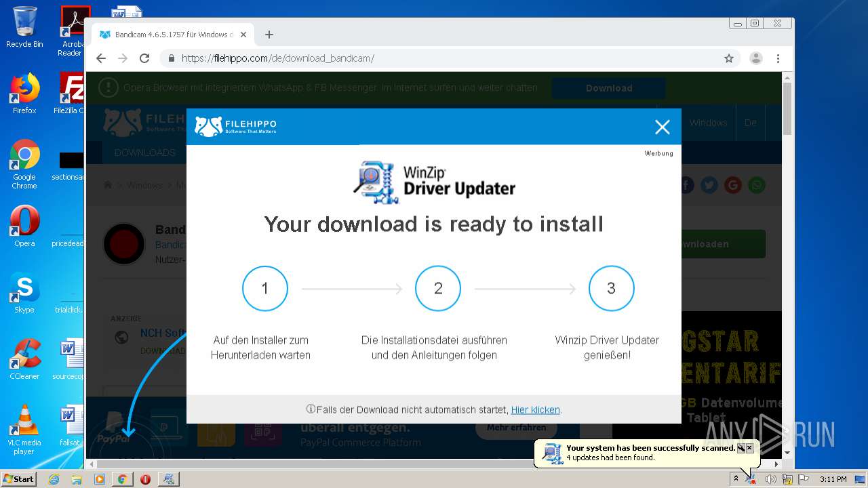Viewport: 868px width, 488px height.
Task: Open DOWNLOADS menu on FileHippo page
Action: pyautogui.click(x=145, y=152)
